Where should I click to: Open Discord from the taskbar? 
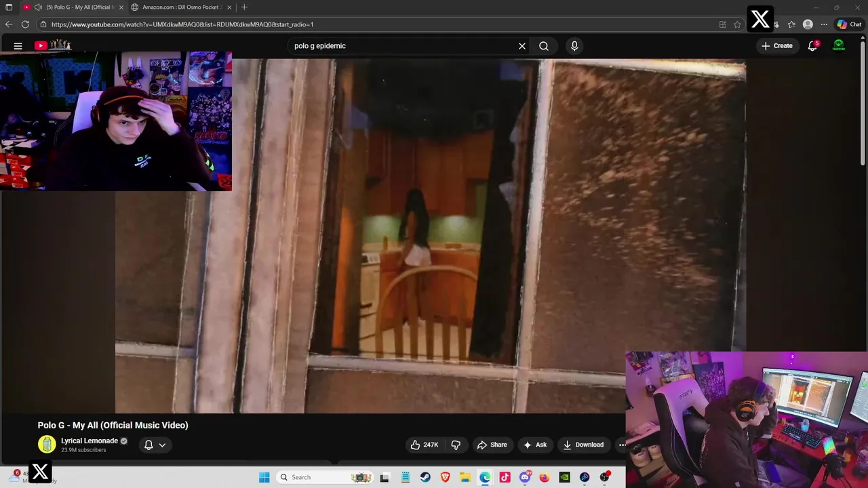525,477
